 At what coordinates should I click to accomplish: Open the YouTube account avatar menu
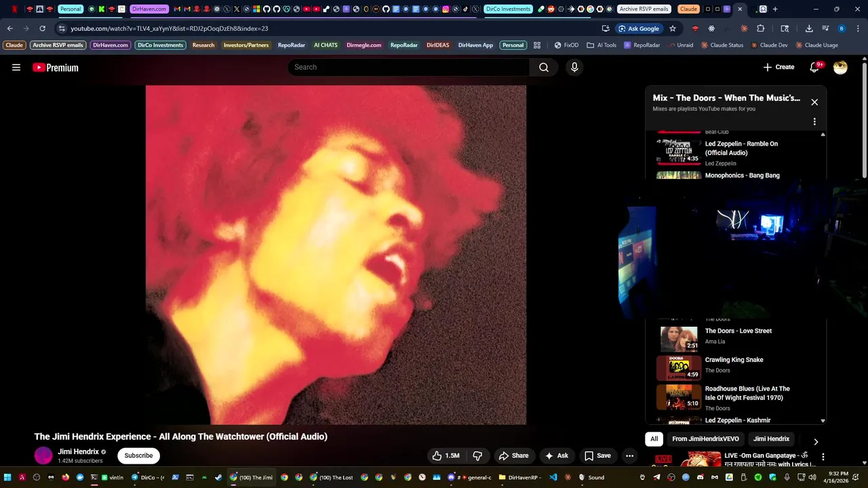point(840,67)
